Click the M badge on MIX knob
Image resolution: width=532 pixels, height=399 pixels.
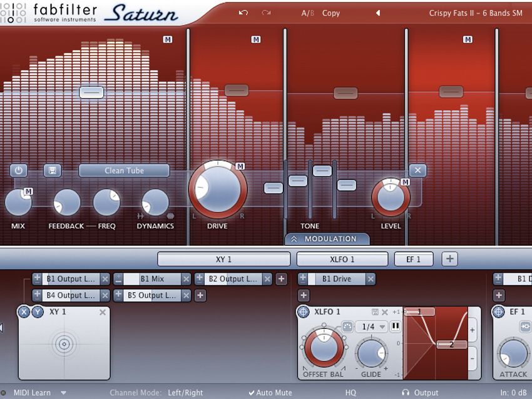(x=29, y=191)
